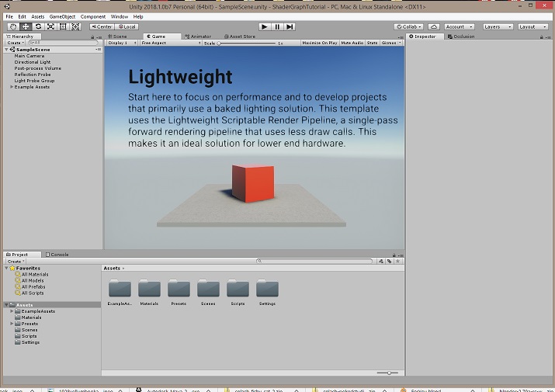
Task: Toggle Maximize On Play
Action: pos(320,43)
